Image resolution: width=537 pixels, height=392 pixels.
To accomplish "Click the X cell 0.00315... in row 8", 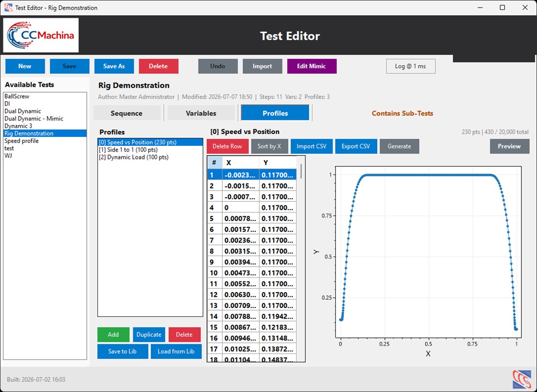I will [241, 251].
